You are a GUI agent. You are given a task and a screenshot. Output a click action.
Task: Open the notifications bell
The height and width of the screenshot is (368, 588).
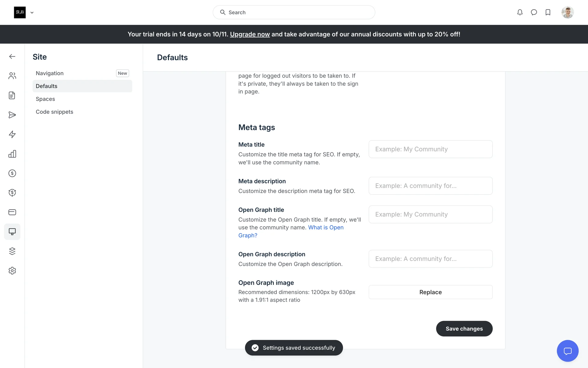[520, 12]
